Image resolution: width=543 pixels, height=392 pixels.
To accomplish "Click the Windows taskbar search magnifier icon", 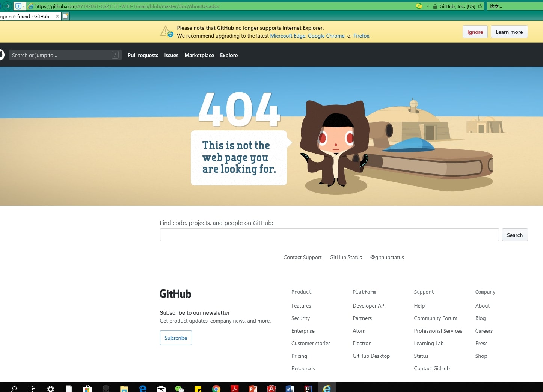I will tap(14, 389).
